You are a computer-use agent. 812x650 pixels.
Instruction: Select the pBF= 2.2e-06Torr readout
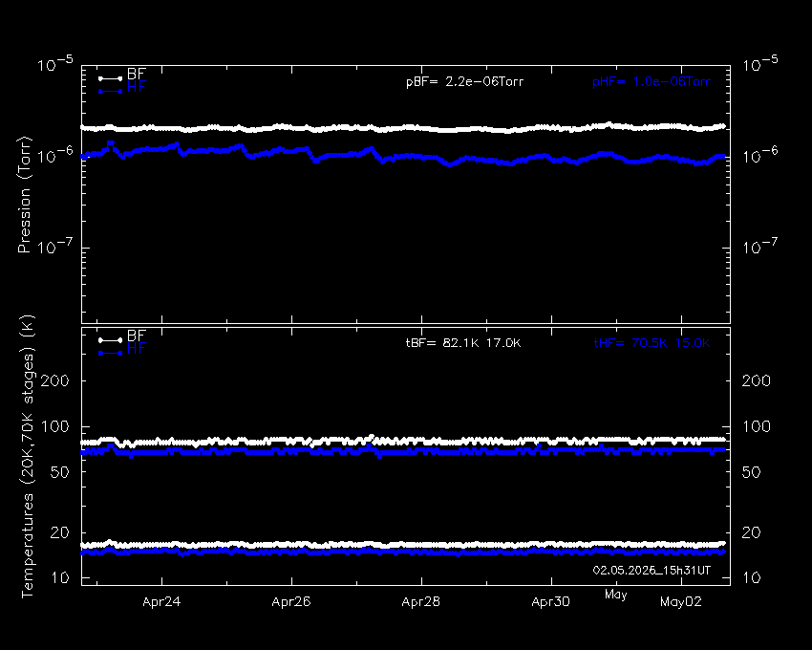click(x=464, y=82)
